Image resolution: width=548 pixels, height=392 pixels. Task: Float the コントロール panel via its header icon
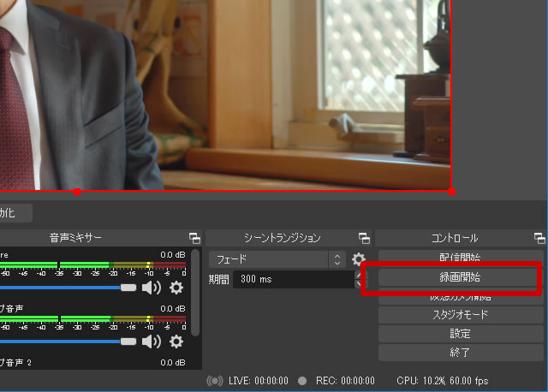pyautogui.click(x=539, y=238)
